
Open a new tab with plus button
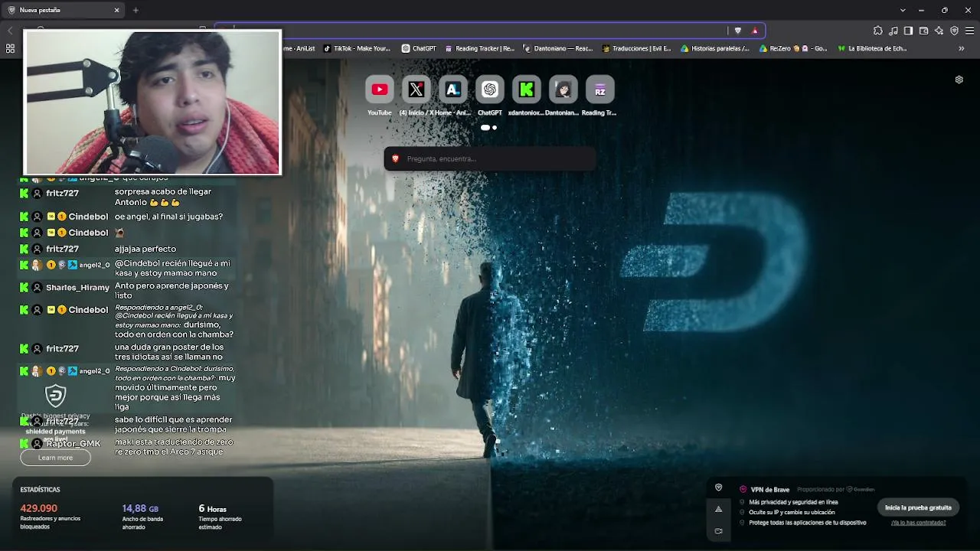click(136, 10)
